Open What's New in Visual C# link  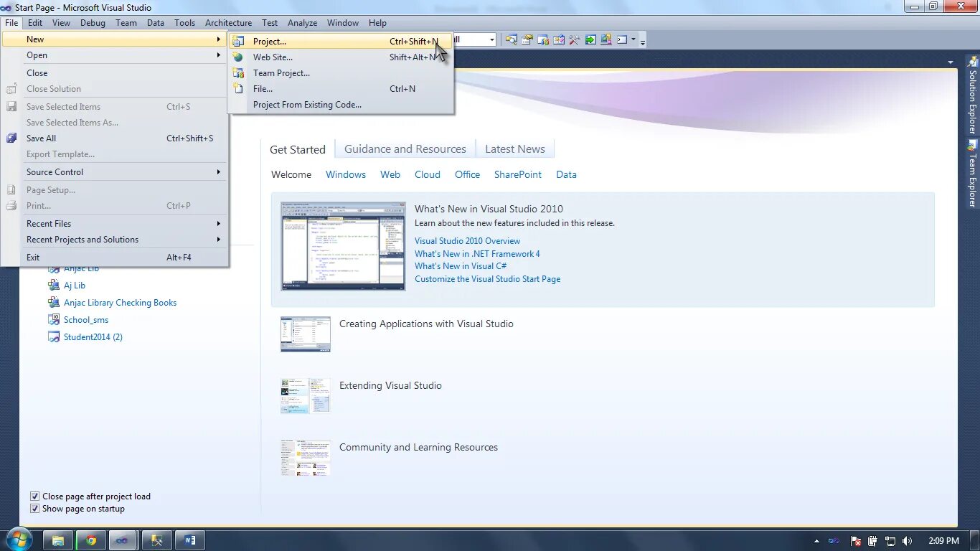click(461, 266)
